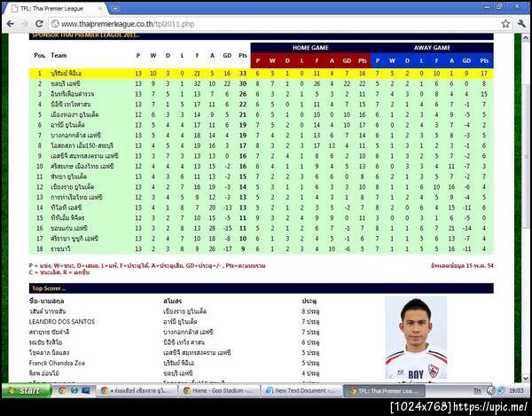Reload the page with the refresh icon
This screenshot has width=532, height=416.
pos(39,24)
